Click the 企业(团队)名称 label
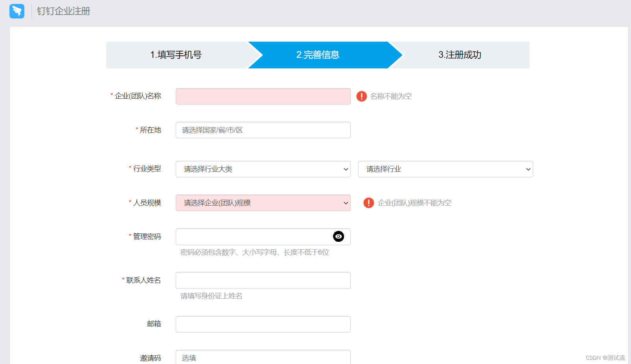Viewport: 631px width, 364px height. tap(138, 96)
